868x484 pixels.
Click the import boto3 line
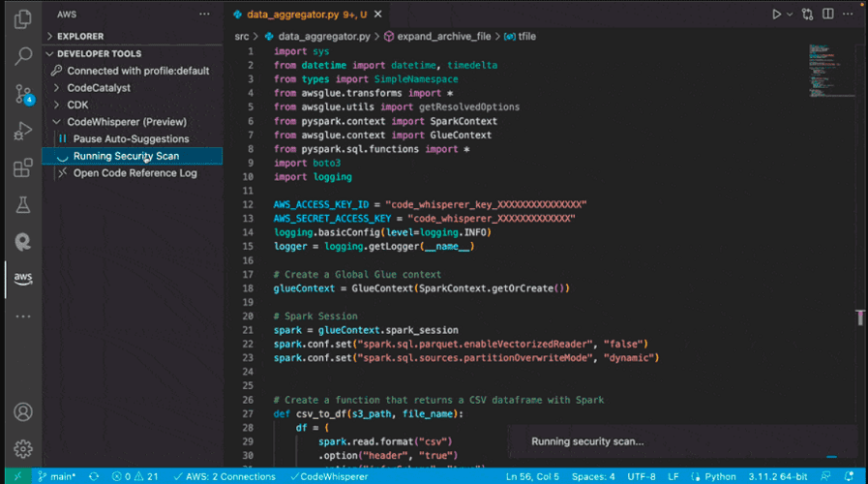307,163
